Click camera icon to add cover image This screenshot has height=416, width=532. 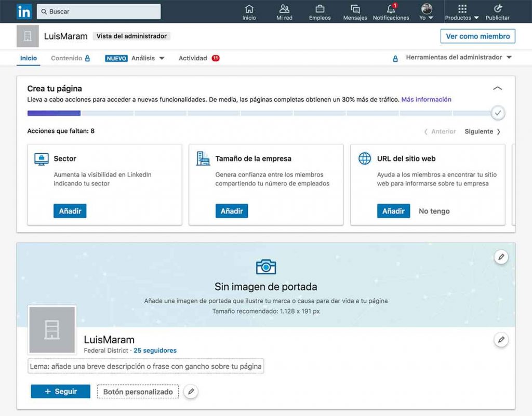[266, 267]
